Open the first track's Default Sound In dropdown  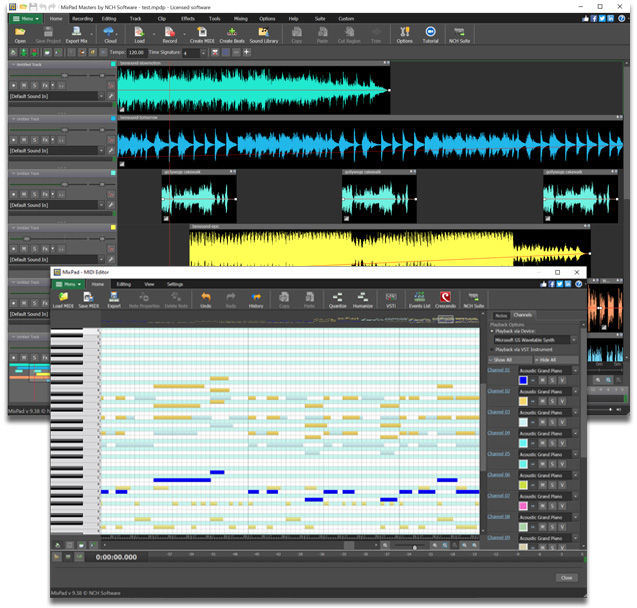point(101,96)
